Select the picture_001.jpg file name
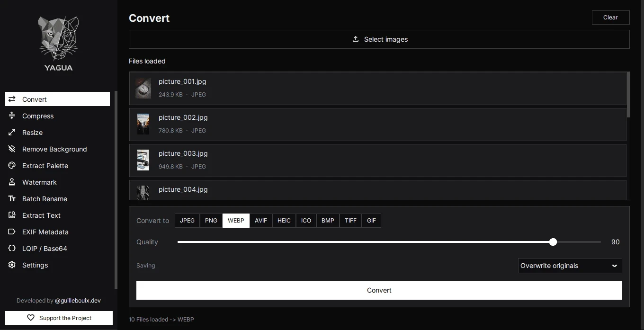 point(182,81)
